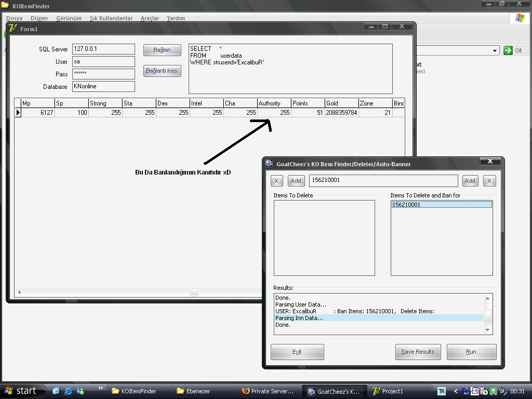Click the left Add button for Items To Delete
The height and width of the screenshot is (399, 532).
296,181
